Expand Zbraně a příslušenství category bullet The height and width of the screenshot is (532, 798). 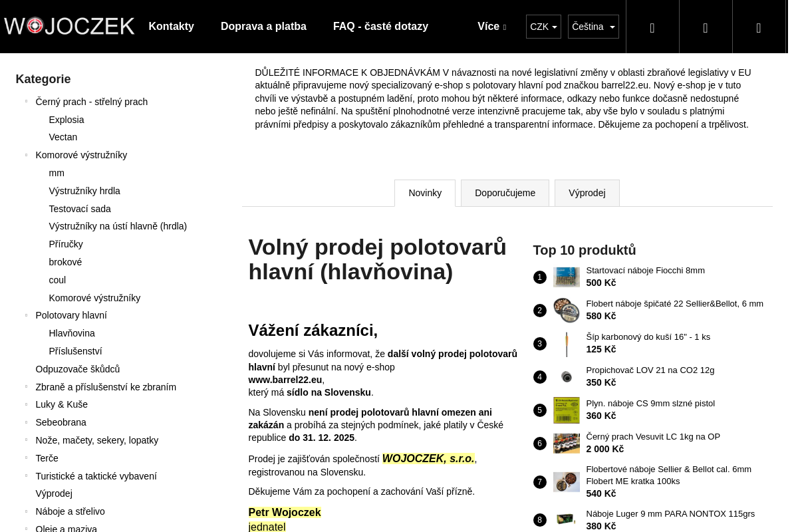pos(26,387)
